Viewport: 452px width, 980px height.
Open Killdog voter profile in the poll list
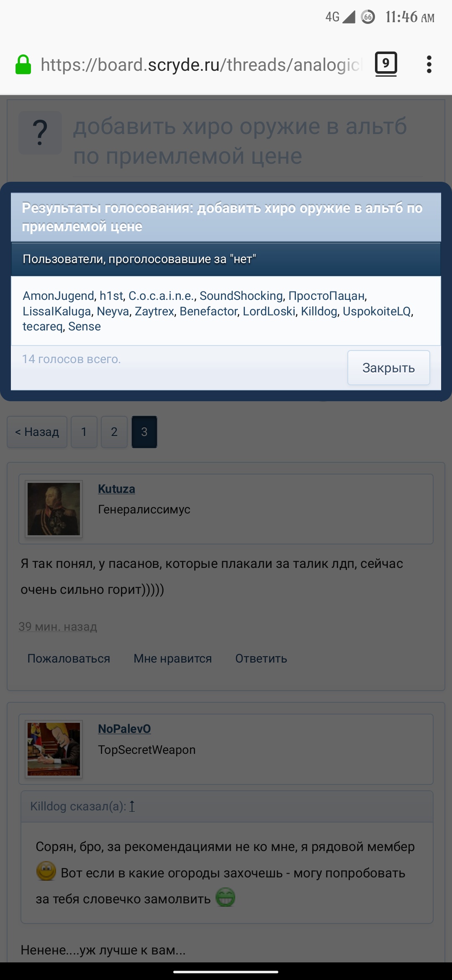pyautogui.click(x=319, y=311)
